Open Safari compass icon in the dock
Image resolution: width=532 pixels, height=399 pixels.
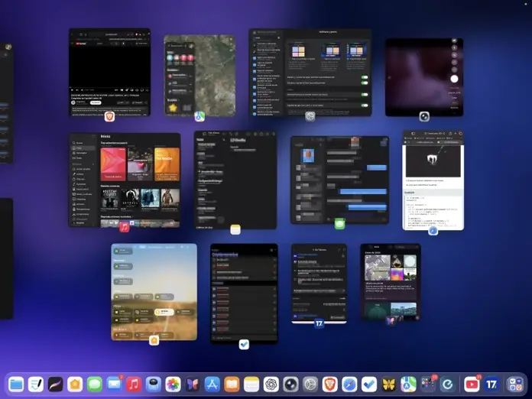[349, 384]
